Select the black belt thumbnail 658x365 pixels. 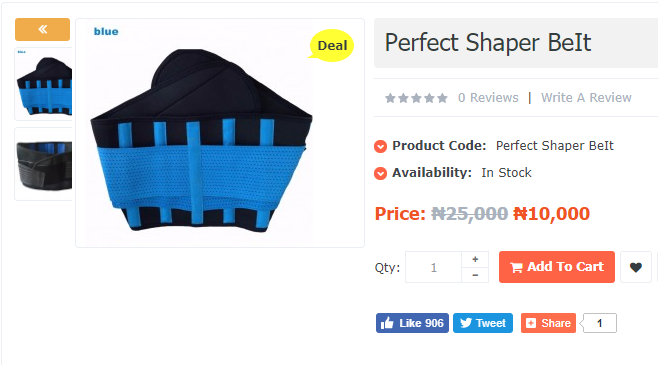point(44,164)
